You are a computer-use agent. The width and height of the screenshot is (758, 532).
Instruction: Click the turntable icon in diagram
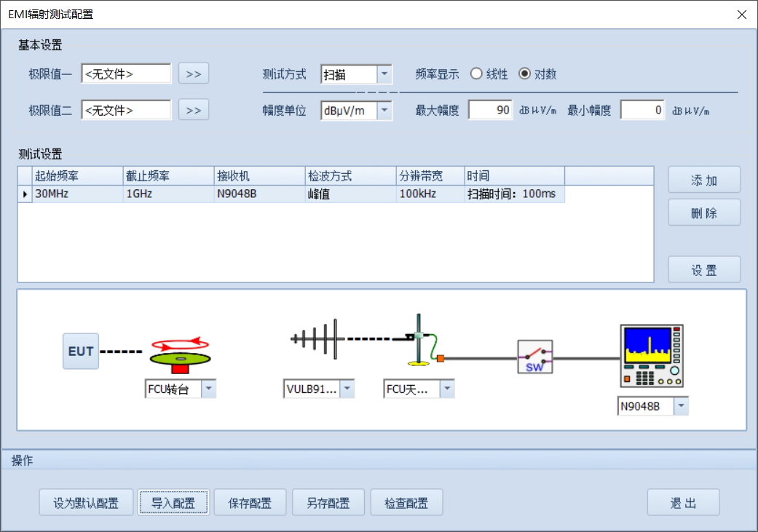[x=179, y=352]
